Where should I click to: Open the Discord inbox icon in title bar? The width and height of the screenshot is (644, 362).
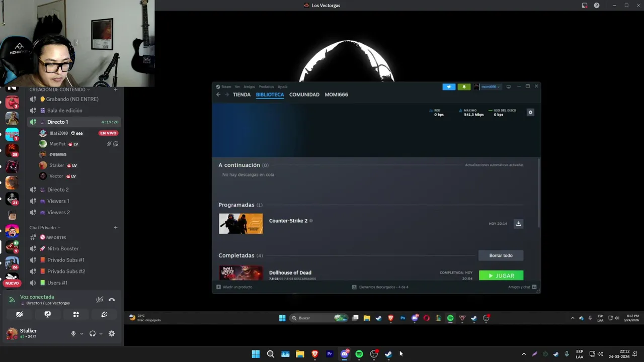point(585,6)
